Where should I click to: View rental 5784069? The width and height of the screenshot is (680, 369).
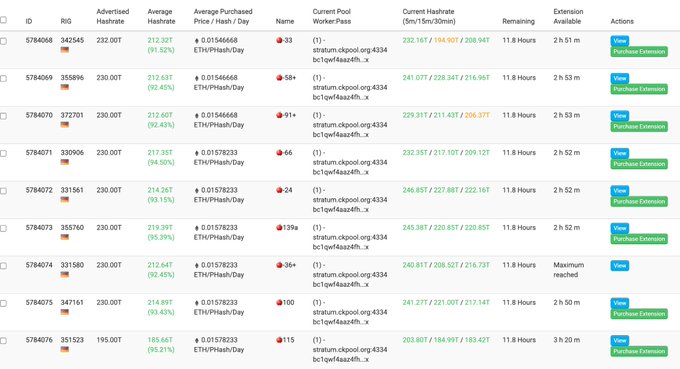pyautogui.click(x=620, y=78)
